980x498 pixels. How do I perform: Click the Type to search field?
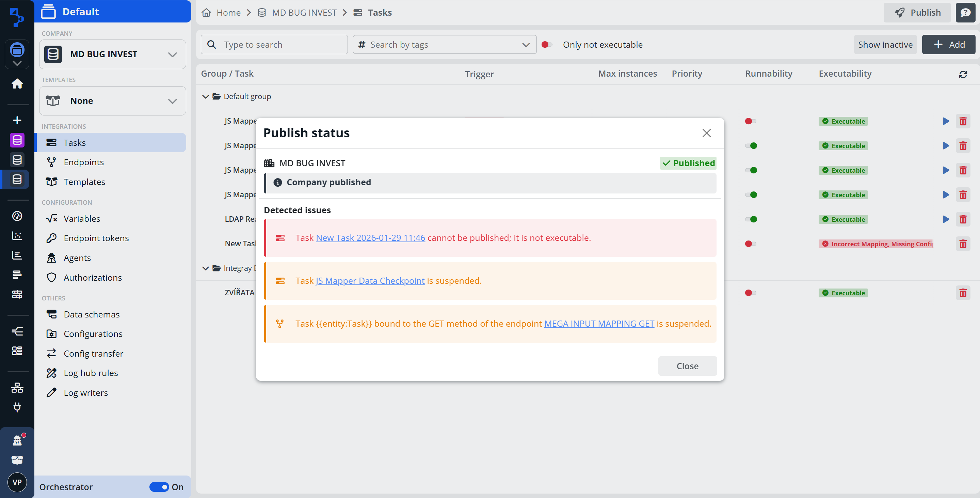point(274,45)
